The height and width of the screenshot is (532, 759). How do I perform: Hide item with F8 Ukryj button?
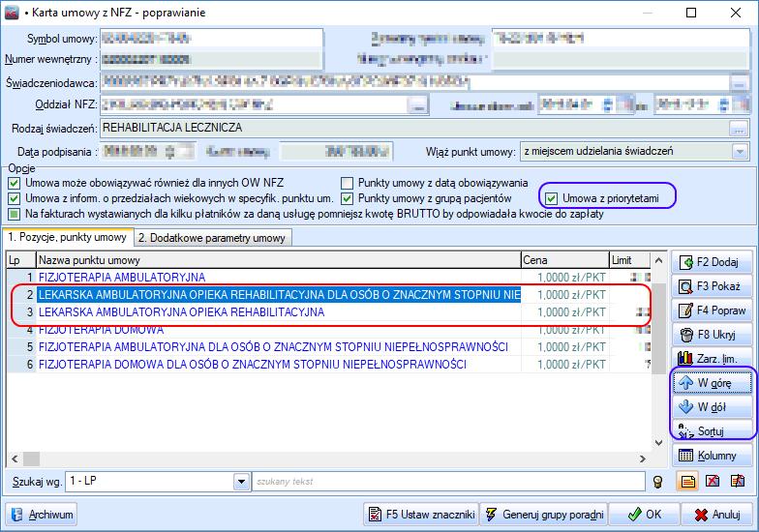[711, 335]
